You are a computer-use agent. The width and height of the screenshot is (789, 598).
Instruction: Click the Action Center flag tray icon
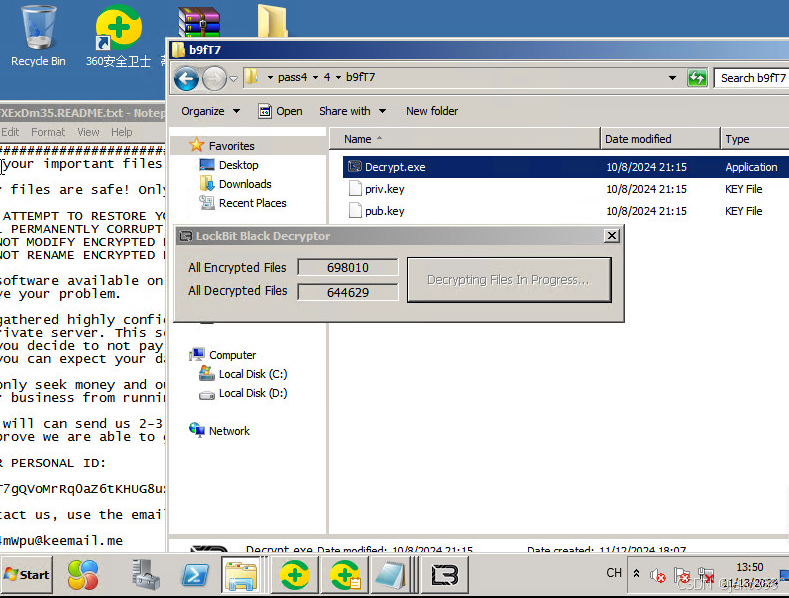[682, 575]
